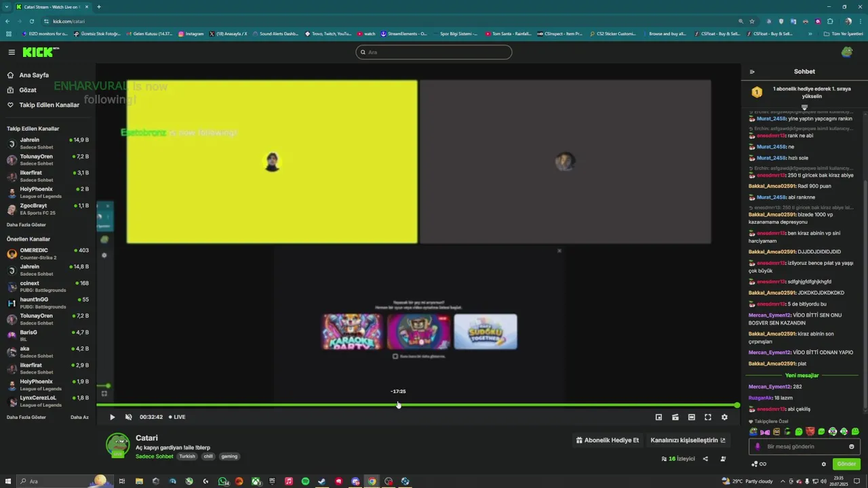Go to the Kick home logo
The image size is (868, 488).
pos(41,52)
